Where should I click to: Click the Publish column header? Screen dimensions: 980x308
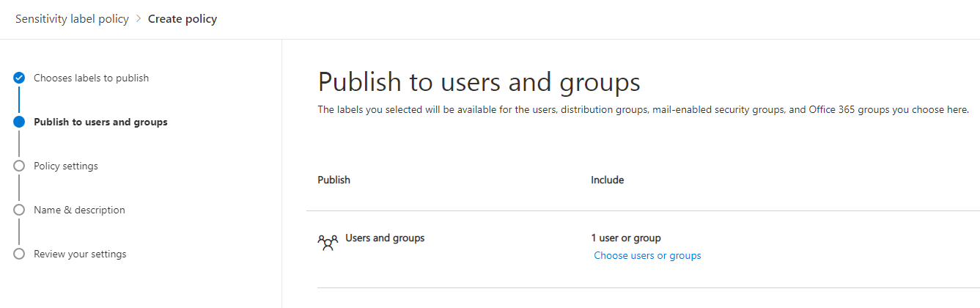pyautogui.click(x=334, y=180)
